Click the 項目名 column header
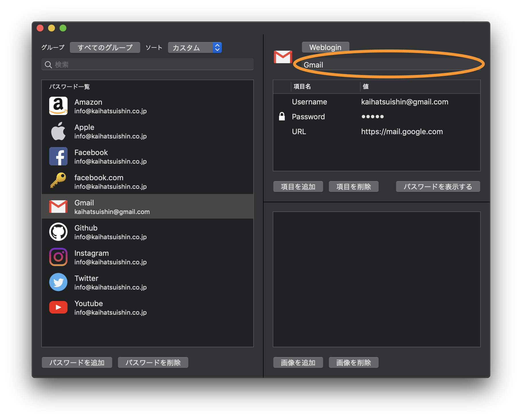 [302, 86]
